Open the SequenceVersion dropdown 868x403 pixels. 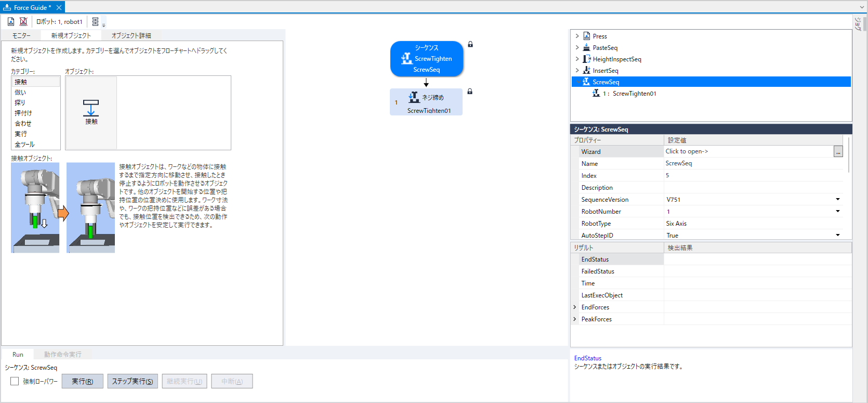[837, 199]
